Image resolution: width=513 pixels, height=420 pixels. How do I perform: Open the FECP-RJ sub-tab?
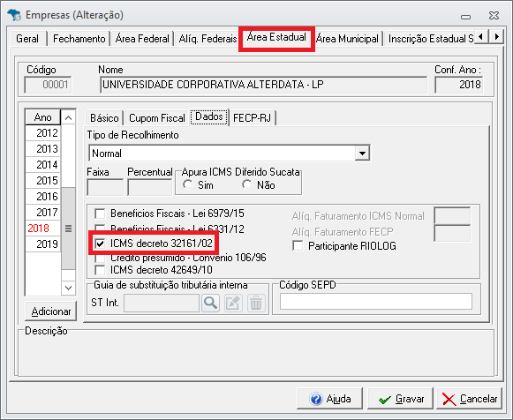point(252,117)
